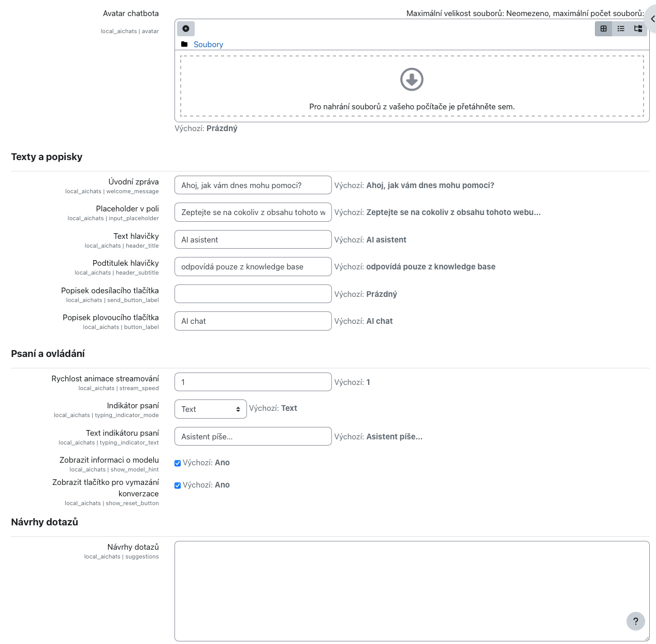Switch file manager to list details view

pyautogui.click(x=621, y=29)
